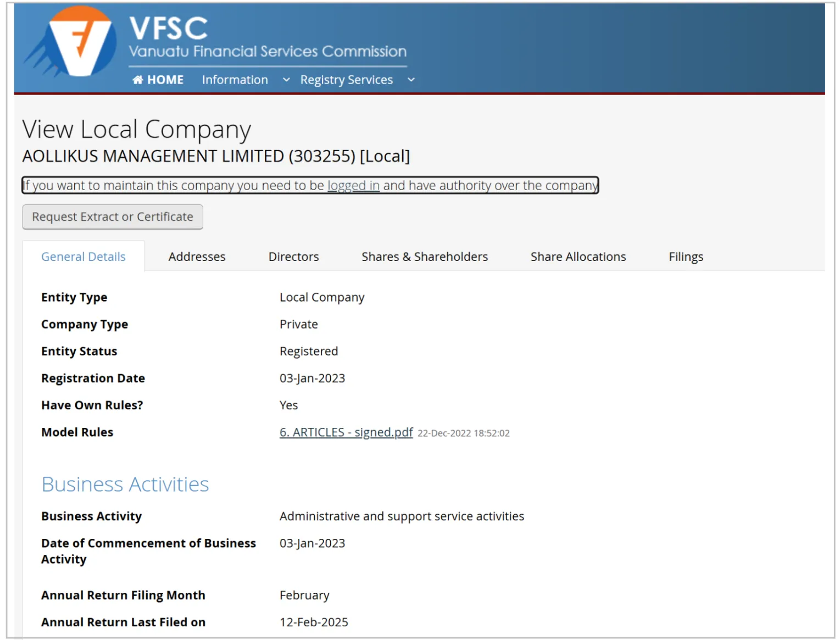Click the articles timestamp 22-Dec-2022 18:52:02
Screen dimensions: 840x640
tap(464, 433)
